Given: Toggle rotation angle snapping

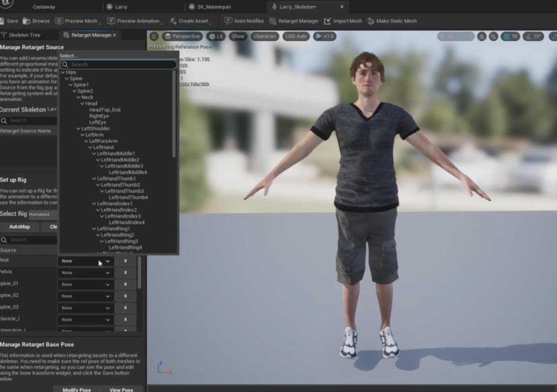Looking at the screenshot, I should click(528, 36).
